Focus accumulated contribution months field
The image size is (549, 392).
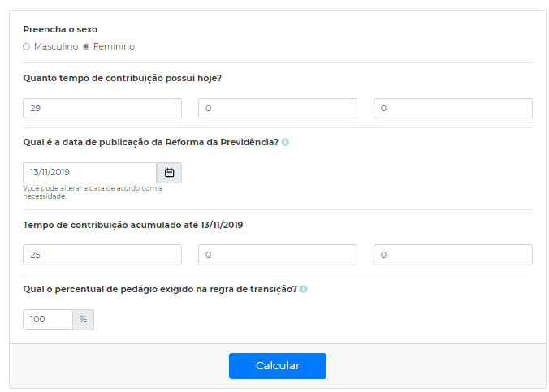pos(278,255)
